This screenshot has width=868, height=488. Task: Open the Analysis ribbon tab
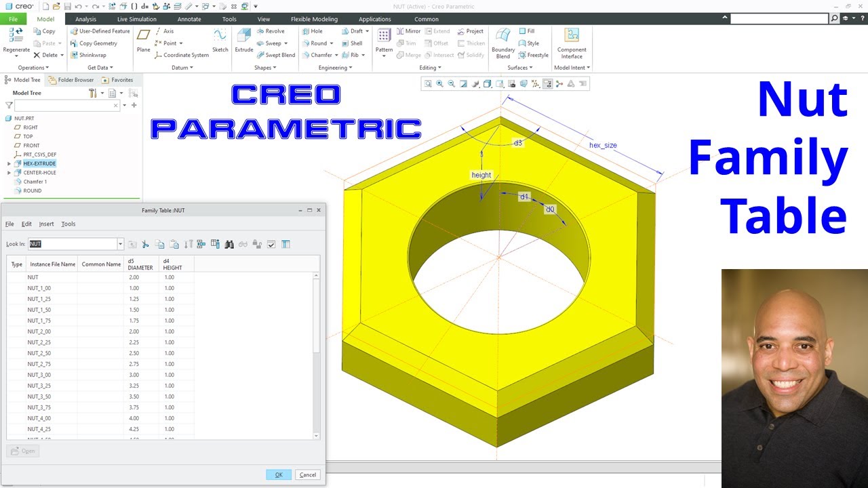[85, 19]
